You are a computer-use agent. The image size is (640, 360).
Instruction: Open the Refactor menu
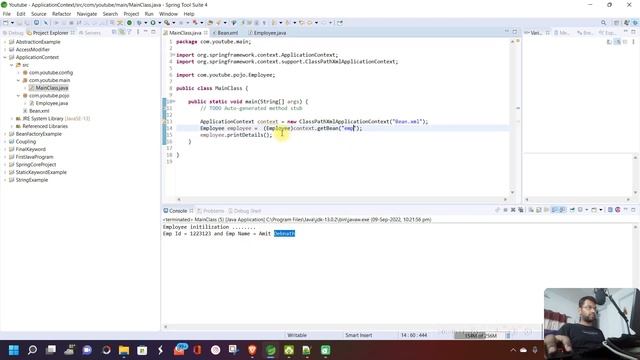coord(62,14)
